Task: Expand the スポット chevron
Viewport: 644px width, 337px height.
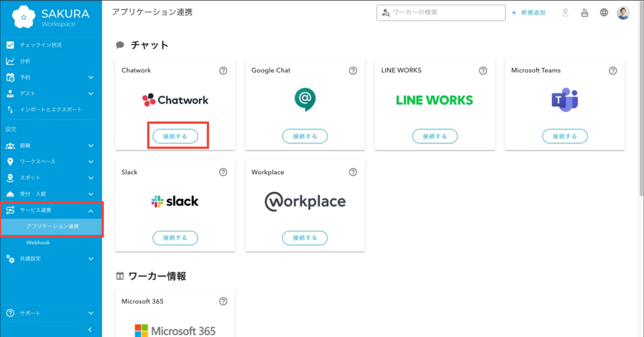Action: [x=91, y=178]
